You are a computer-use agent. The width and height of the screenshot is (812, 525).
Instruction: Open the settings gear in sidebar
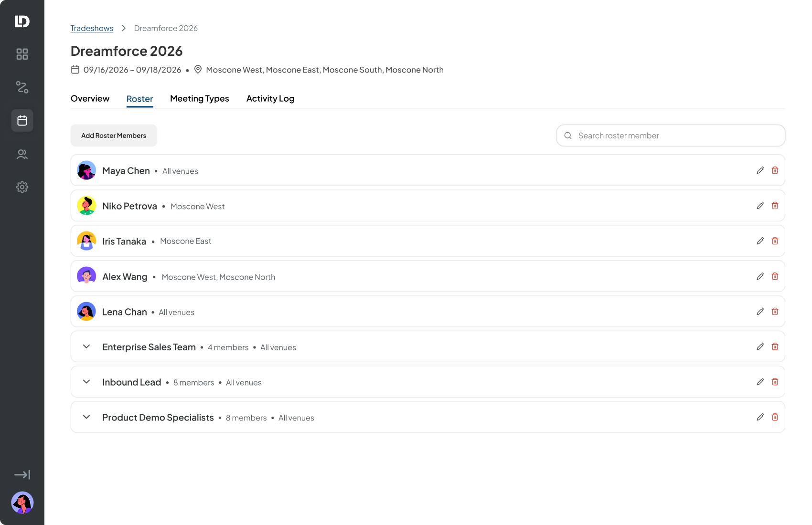click(x=22, y=187)
